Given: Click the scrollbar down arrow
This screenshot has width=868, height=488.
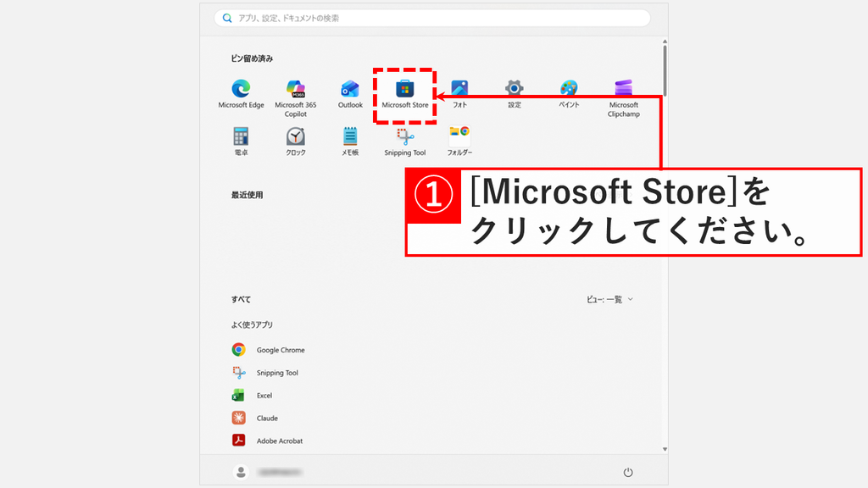Looking at the screenshot, I should [665, 449].
